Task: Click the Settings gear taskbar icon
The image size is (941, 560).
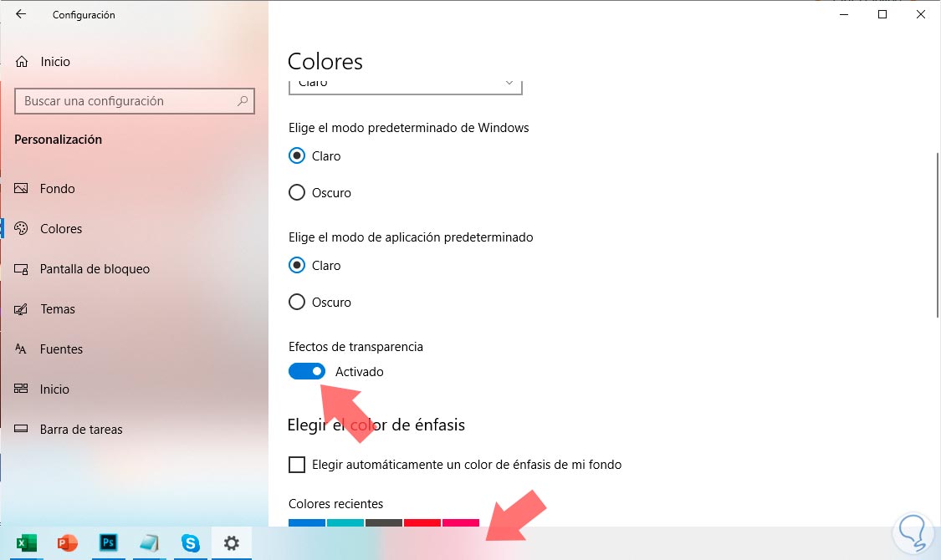Action: (x=232, y=543)
